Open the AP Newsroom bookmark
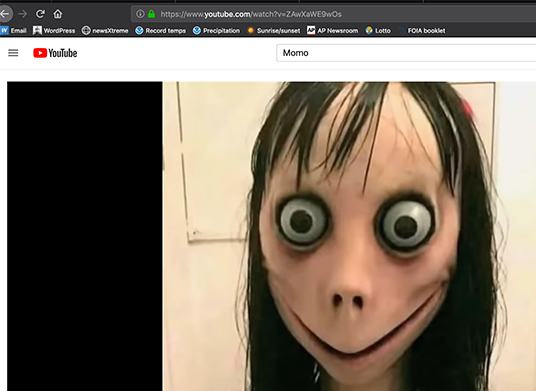Viewport: 536px width, 391px height. pyautogui.click(x=333, y=31)
